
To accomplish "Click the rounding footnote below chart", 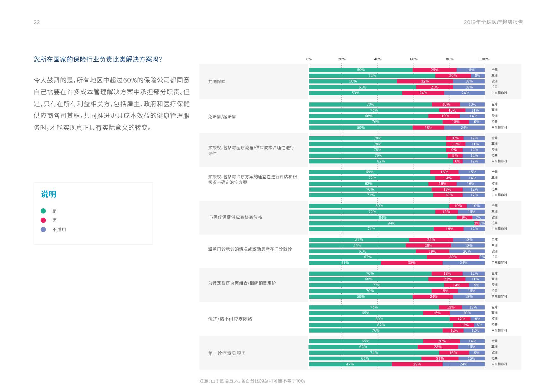I will [253, 381].
